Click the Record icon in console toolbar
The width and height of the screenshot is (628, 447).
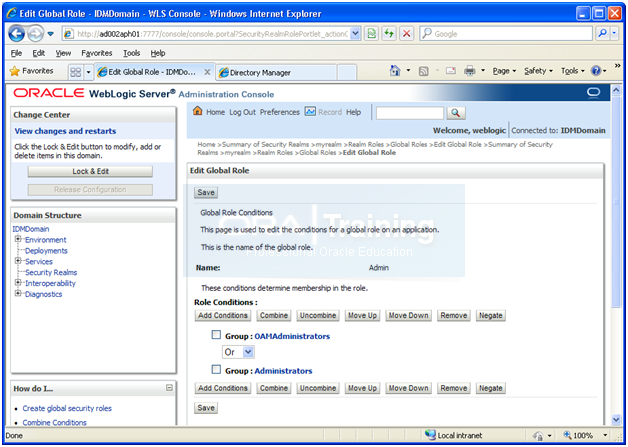click(310, 111)
